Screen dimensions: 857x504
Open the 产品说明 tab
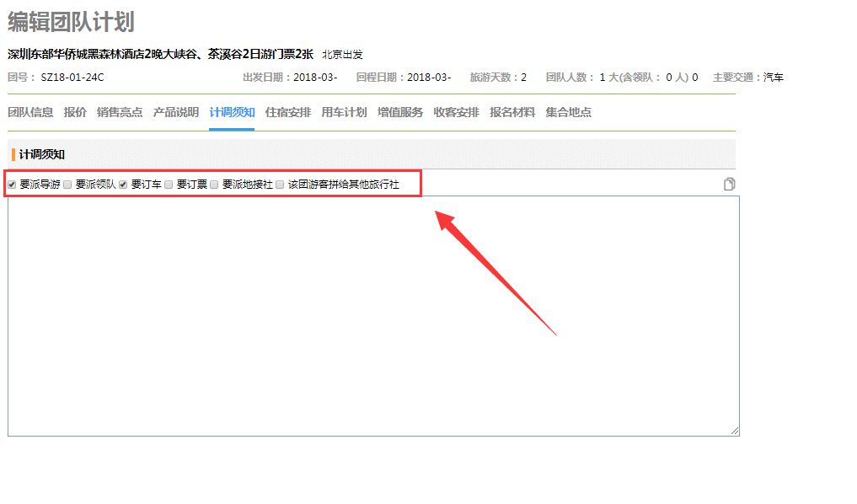point(176,113)
